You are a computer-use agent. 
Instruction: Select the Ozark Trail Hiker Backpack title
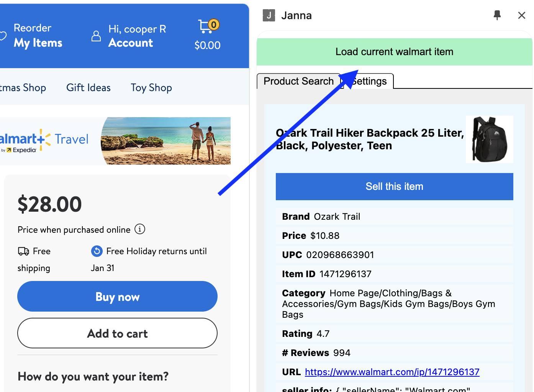[x=370, y=139]
